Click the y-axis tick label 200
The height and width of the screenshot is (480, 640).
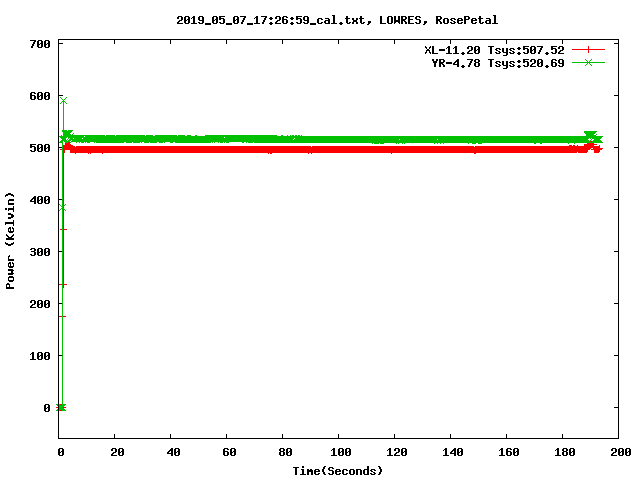pyautogui.click(x=40, y=304)
